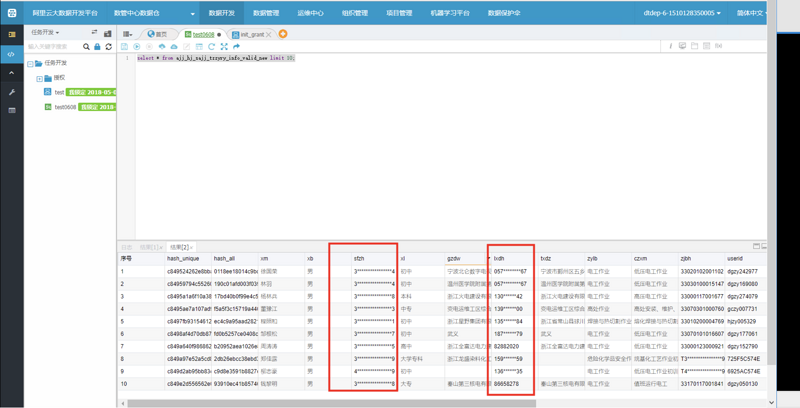Click the folder icon in right toolbar
The height and width of the screenshot is (408, 800).
694,46
